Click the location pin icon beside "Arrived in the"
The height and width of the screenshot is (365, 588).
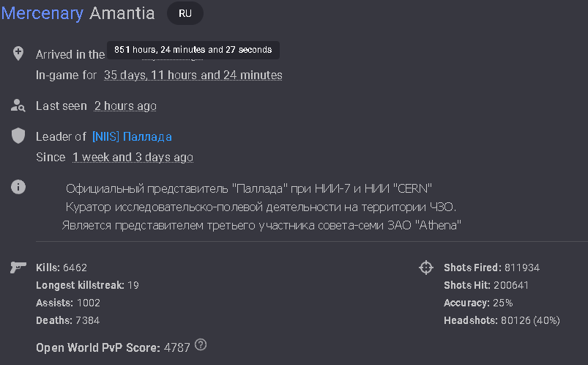18,54
